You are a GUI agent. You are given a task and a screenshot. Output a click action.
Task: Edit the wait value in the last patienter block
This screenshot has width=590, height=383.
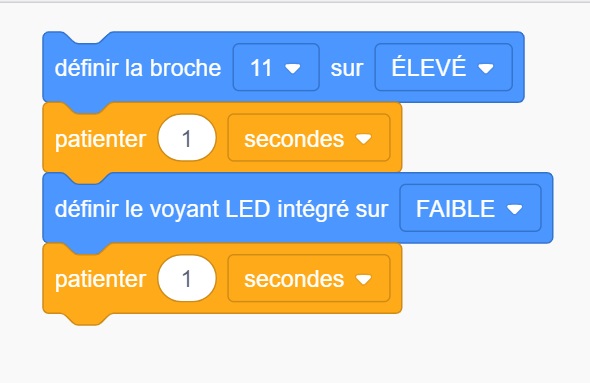[x=187, y=278]
